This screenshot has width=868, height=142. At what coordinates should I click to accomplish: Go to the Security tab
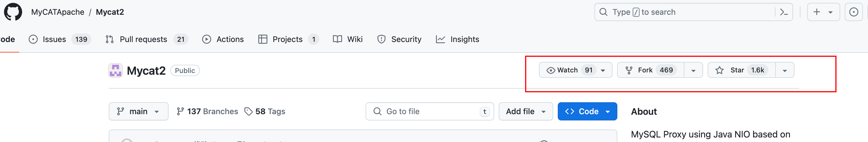pos(399,39)
